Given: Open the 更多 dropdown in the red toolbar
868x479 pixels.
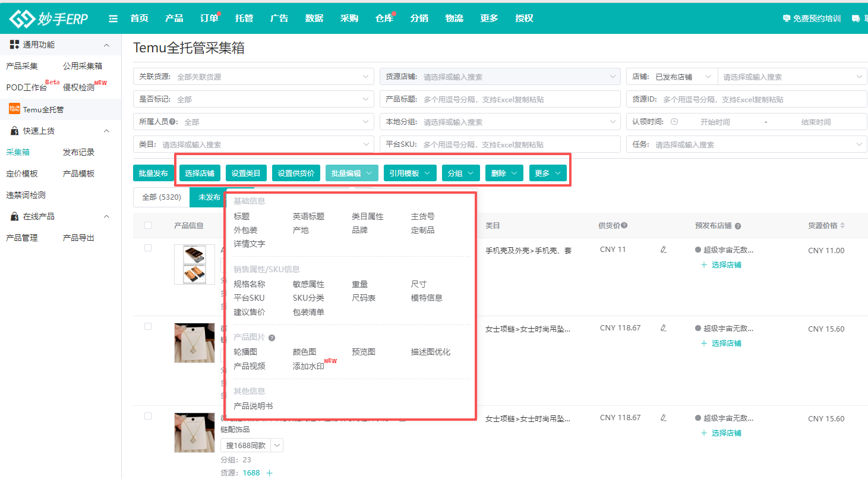Looking at the screenshot, I should tap(547, 172).
